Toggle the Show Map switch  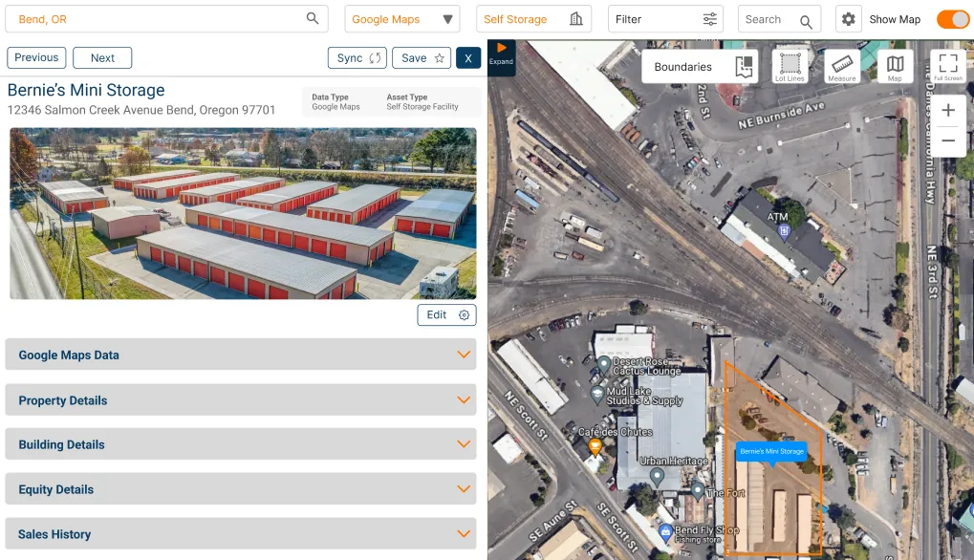(x=953, y=19)
